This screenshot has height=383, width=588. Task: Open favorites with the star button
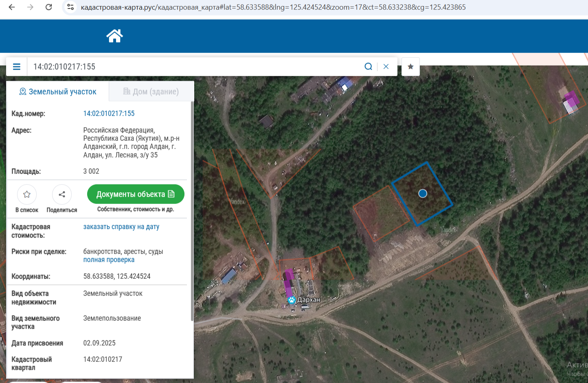410,67
